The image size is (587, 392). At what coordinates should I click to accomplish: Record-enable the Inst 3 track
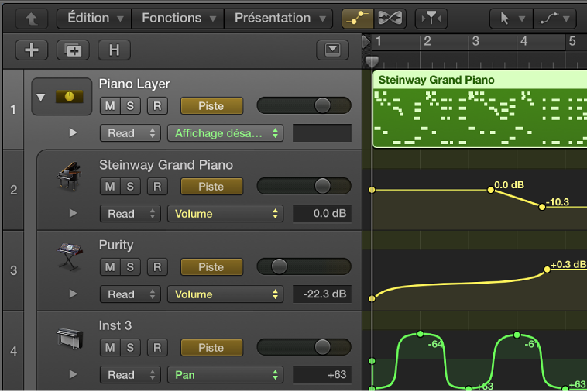click(x=157, y=348)
